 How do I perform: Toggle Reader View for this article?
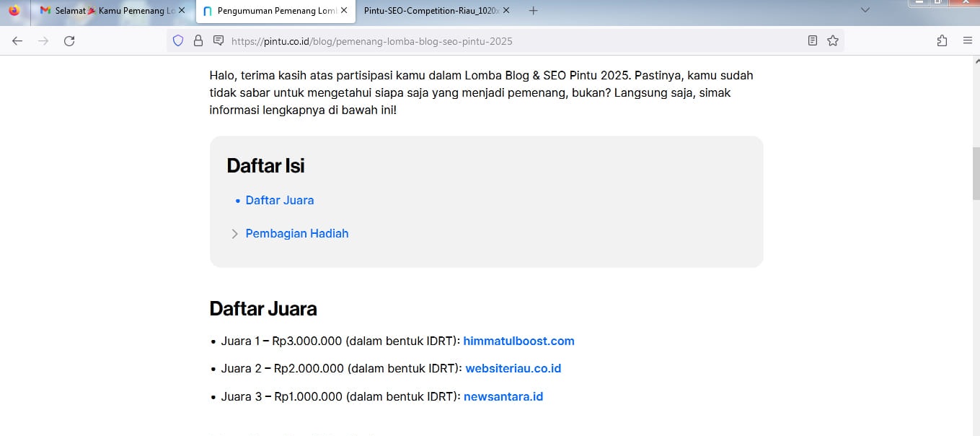coord(814,41)
